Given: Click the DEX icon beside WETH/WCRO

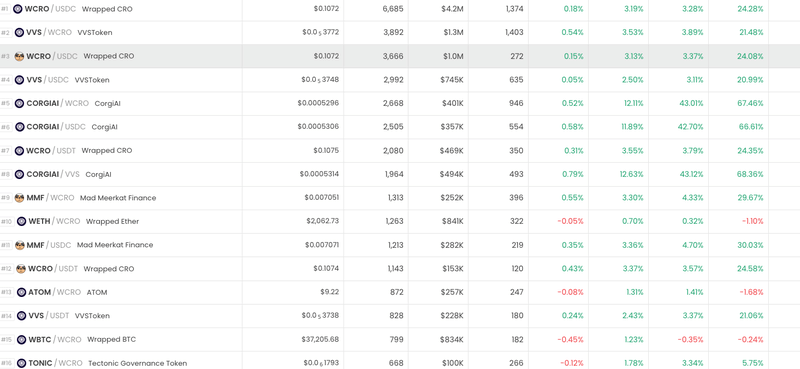Looking at the screenshot, I should pyautogui.click(x=21, y=221).
